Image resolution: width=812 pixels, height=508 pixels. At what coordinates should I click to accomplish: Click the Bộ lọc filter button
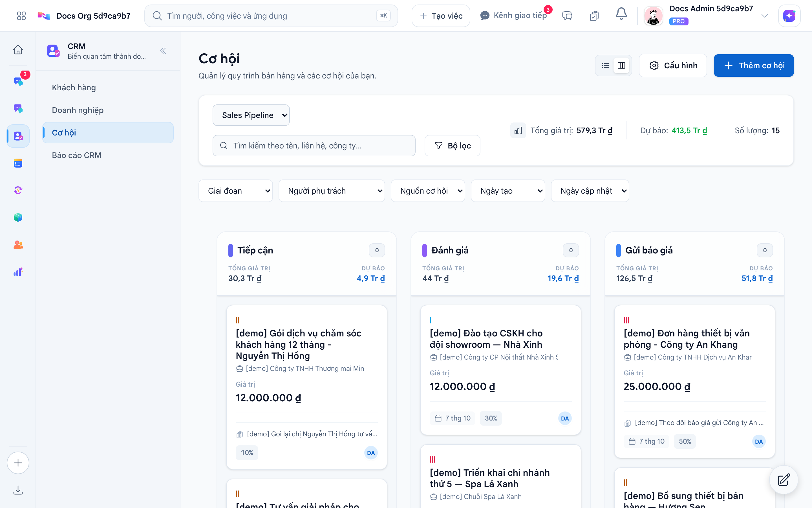point(452,145)
